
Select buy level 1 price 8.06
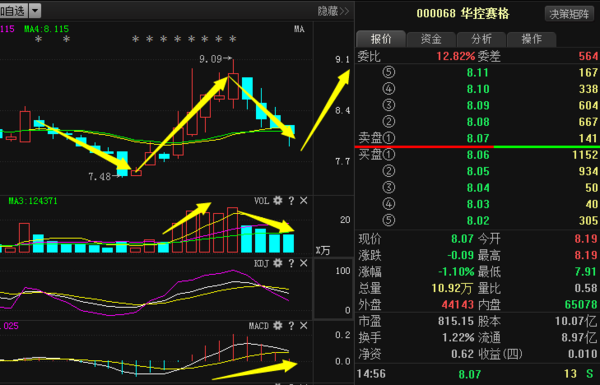coord(478,155)
